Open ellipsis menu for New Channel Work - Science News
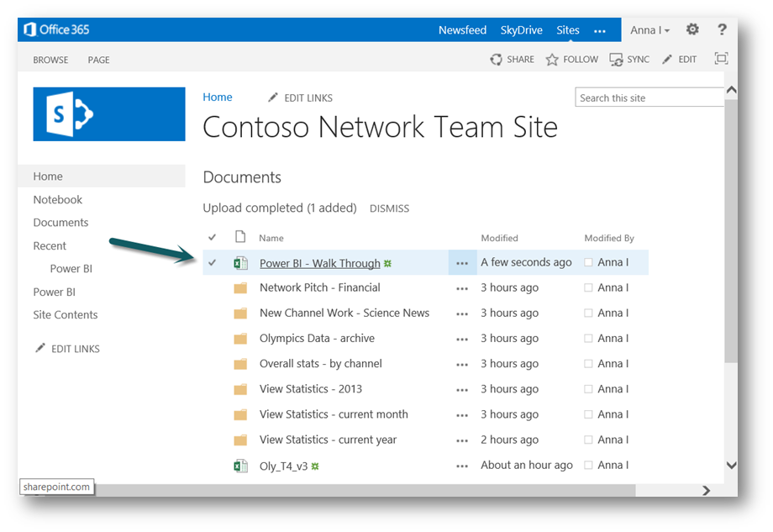This screenshot has width=773, height=532. 462,314
